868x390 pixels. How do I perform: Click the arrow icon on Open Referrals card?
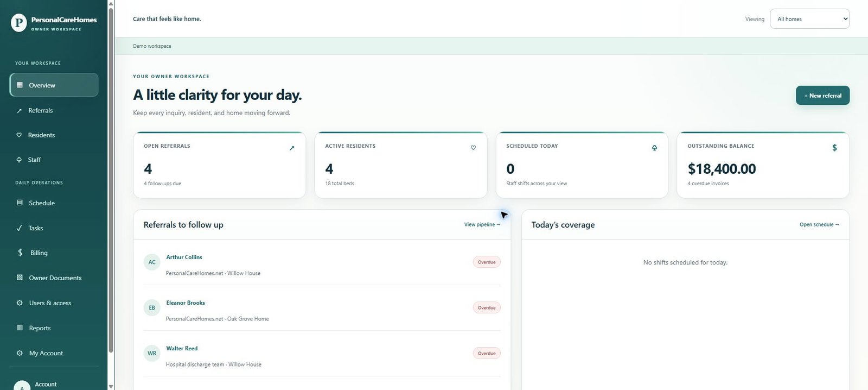(292, 148)
